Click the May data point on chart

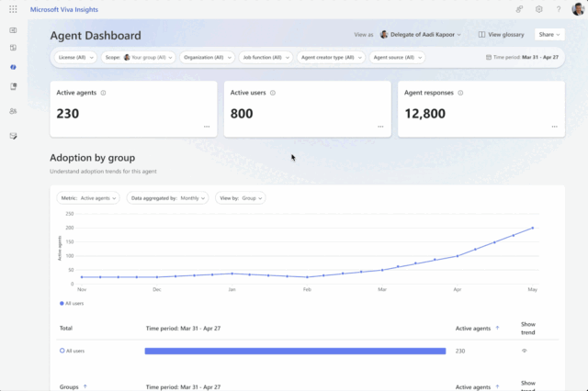click(x=533, y=228)
